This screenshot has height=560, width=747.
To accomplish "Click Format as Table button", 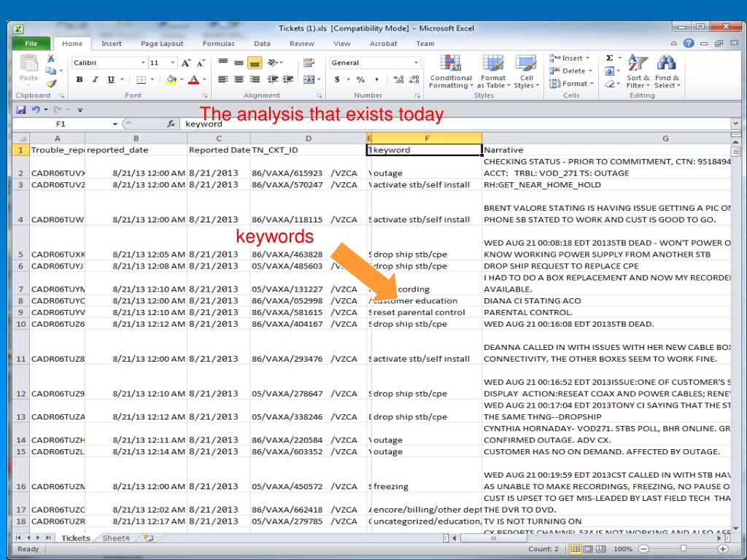I will pyautogui.click(x=493, y=71).
